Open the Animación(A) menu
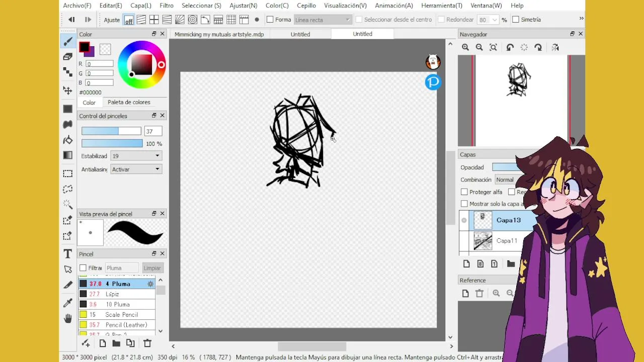This screenshot has height=362, width=644. [x=394, y=6]
